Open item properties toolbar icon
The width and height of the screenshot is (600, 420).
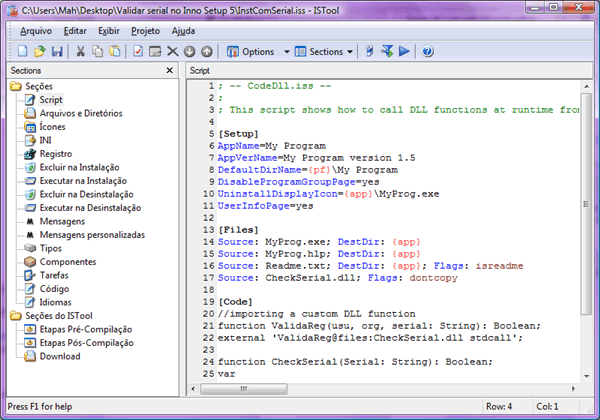click(x=155, y=51)
